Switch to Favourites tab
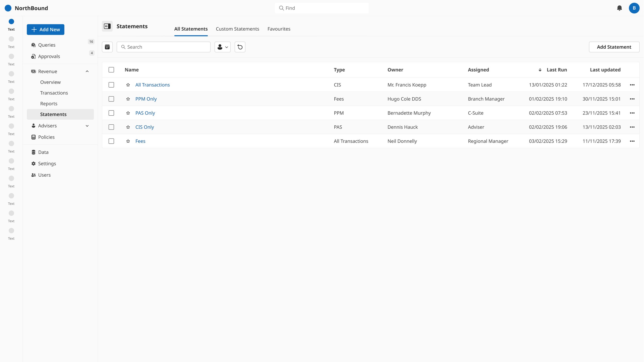The image size is (644, 362). coord(279,29)
